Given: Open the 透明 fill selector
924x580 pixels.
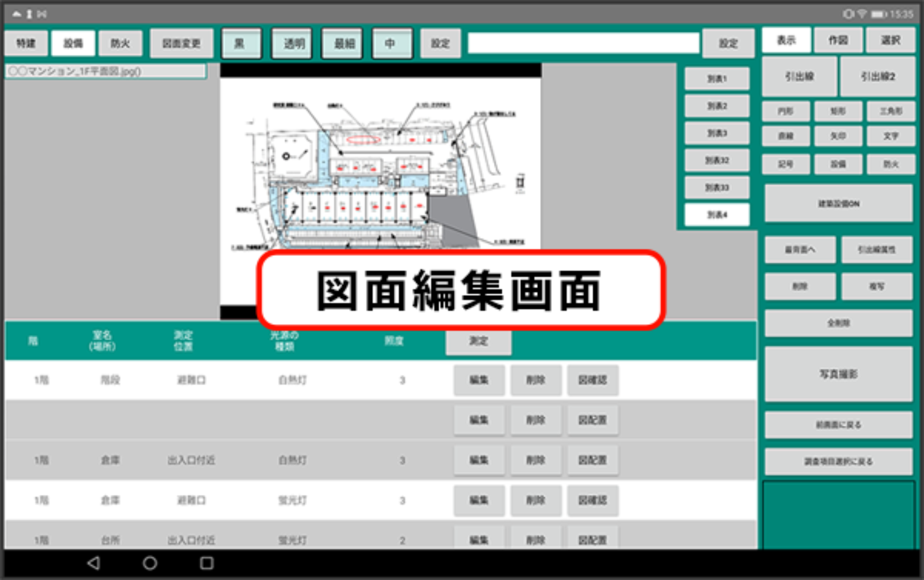Looking at the screenshot, I should click(x=292, y=43).
